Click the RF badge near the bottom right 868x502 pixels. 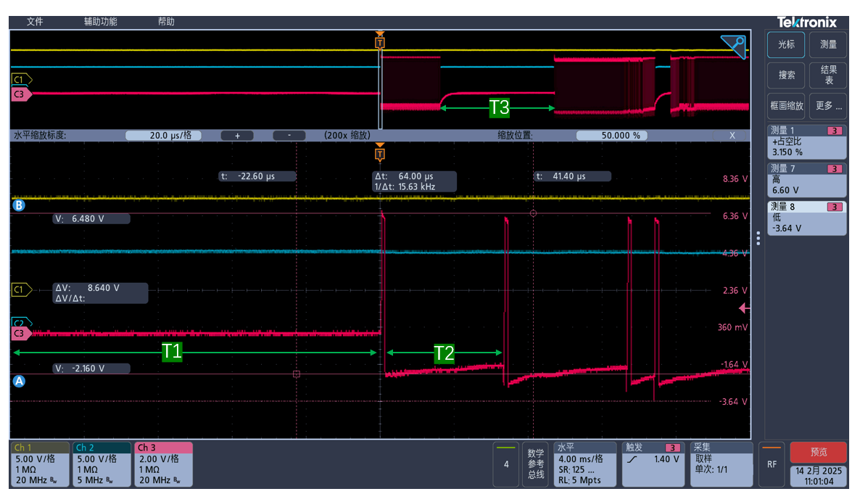(771, 464)
